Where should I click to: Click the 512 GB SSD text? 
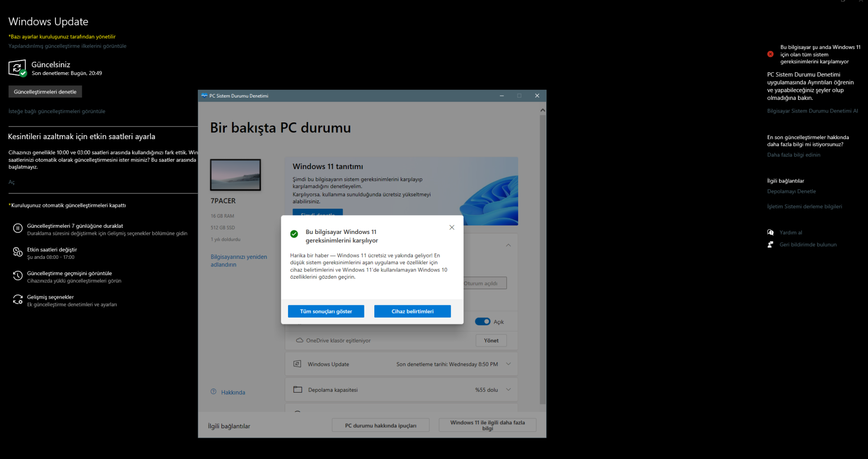(x=223, y=228)
